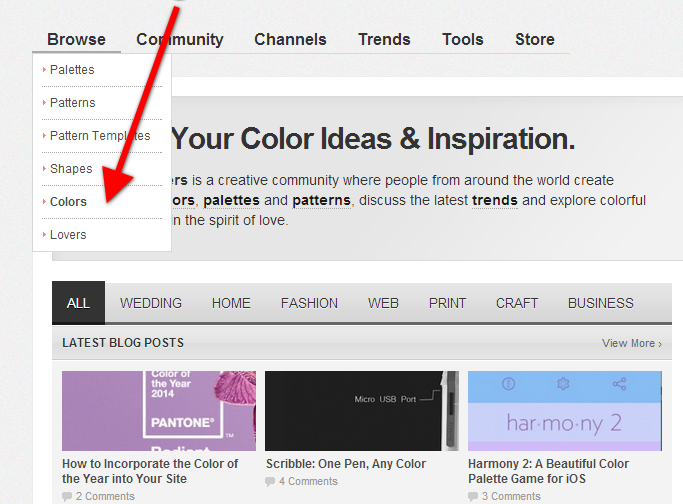683x504 pixels.
Task: Open the trends link in the intro text
Action: pyautogui.click(x=494, y=200)
